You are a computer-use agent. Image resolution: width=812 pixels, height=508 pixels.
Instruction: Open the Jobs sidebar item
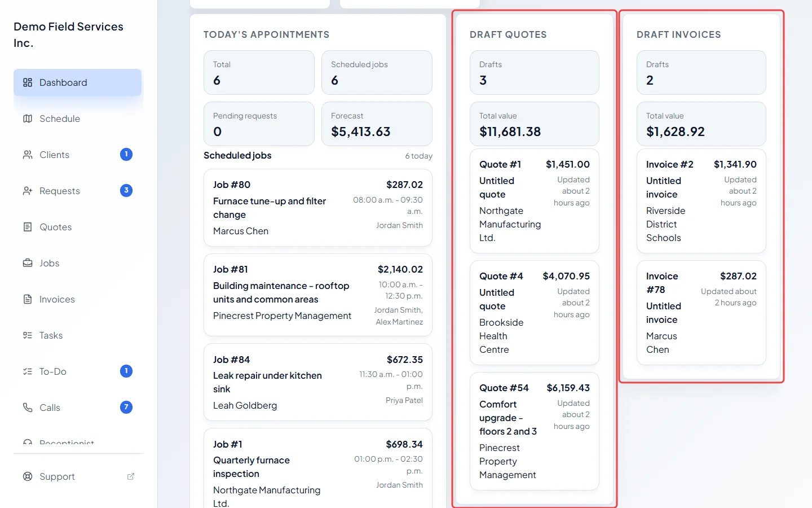pyautogui.click(x=77, y=263)
